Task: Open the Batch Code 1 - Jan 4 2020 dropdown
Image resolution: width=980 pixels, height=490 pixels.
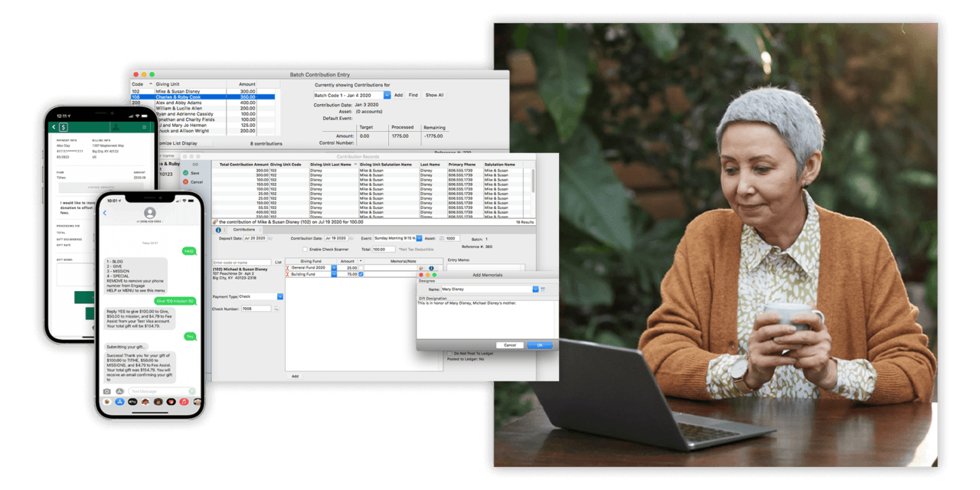Action: 387,95
